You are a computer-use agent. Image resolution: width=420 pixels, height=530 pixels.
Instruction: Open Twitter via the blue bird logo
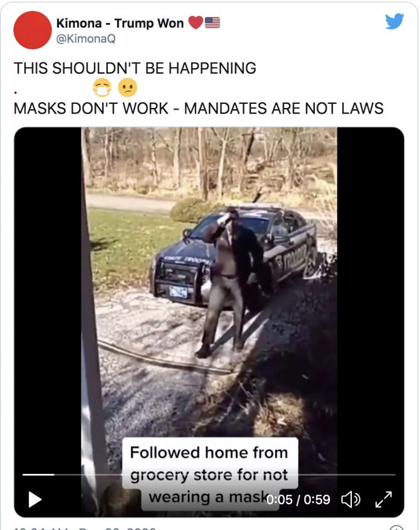pos(395,21)
